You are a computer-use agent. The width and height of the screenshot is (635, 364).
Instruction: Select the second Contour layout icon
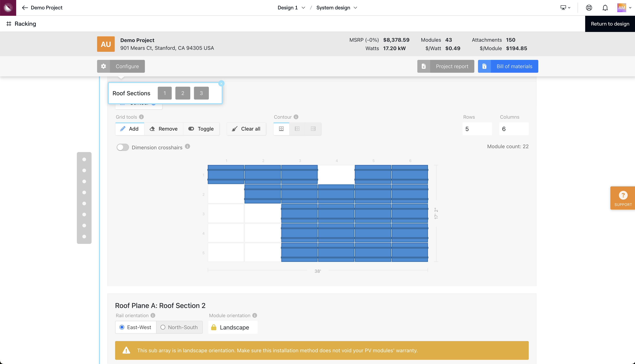(x=297, y=129)
